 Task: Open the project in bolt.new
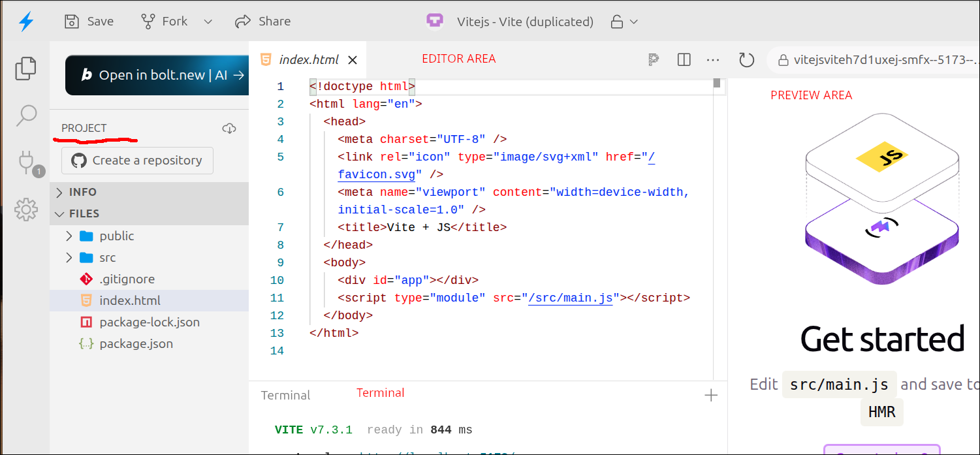coord(157,75)
